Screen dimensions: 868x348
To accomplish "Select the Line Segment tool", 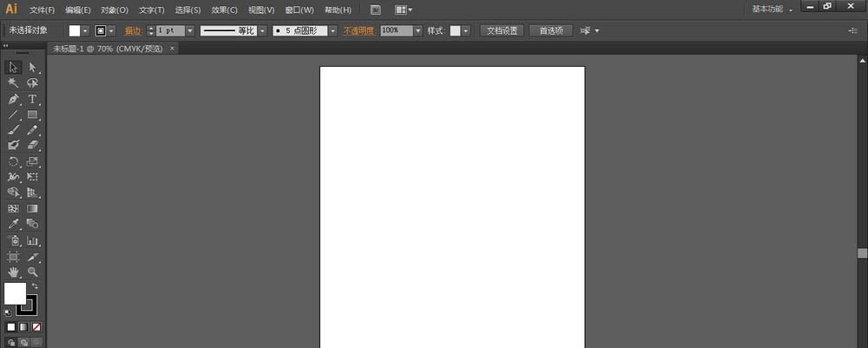I will tap(14, 115).
